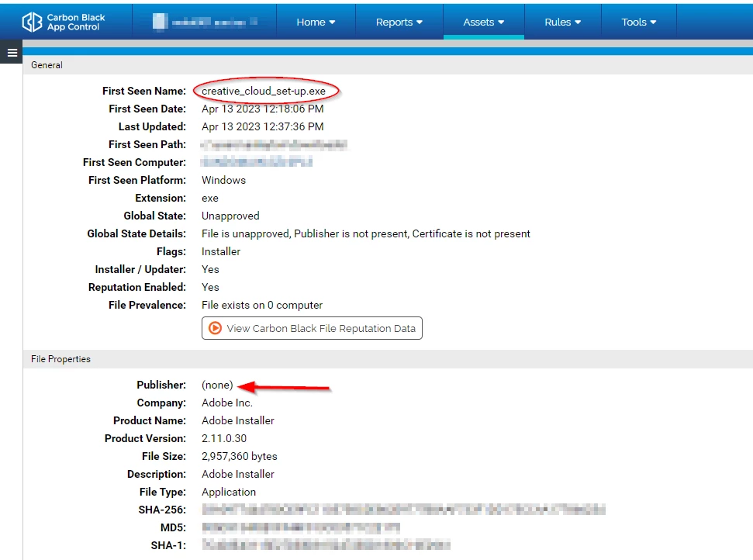The image size is (753, 560).
Task: Select Global State value Unapproved
Action: [230, 216]
